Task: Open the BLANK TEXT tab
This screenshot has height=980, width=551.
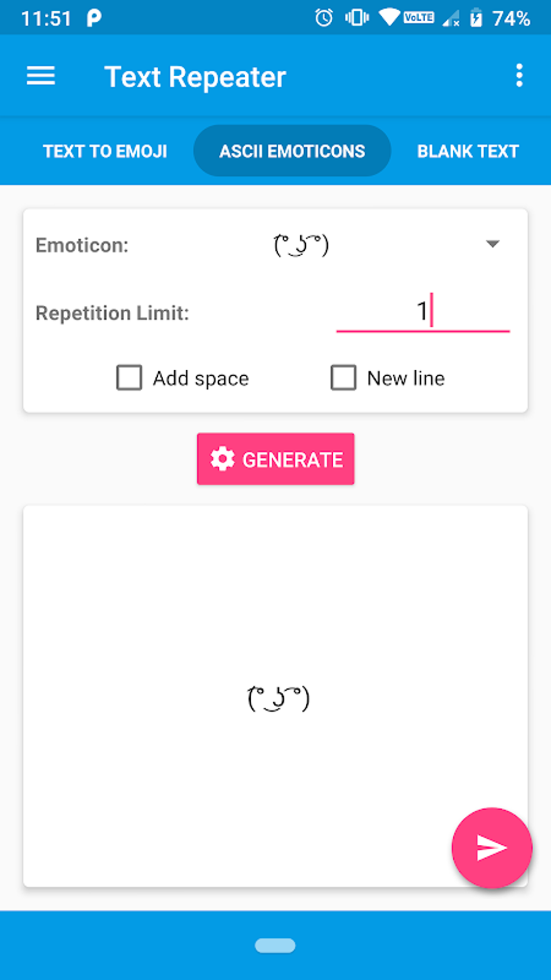Action: [467, 151]
